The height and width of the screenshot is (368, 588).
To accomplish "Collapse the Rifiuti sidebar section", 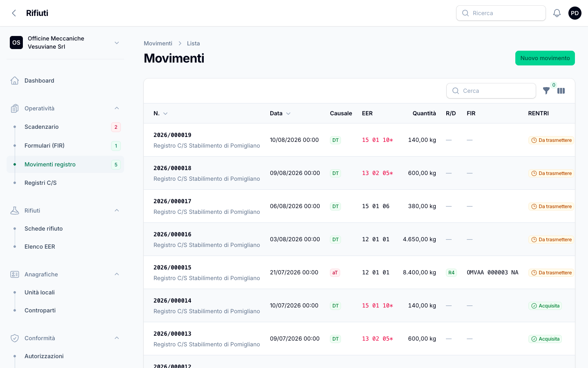I will point(117,211).
